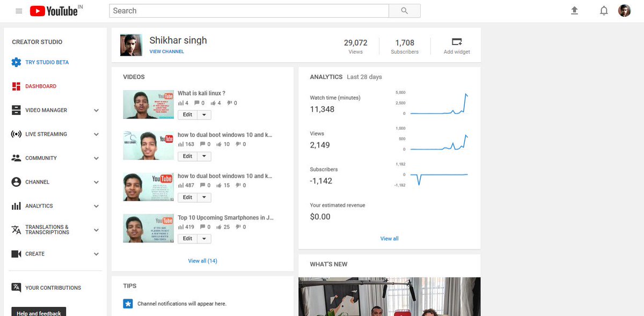644x316 pixels.
Task: Click the Translations & Transcriptions icon
Action: coord(16,230)
